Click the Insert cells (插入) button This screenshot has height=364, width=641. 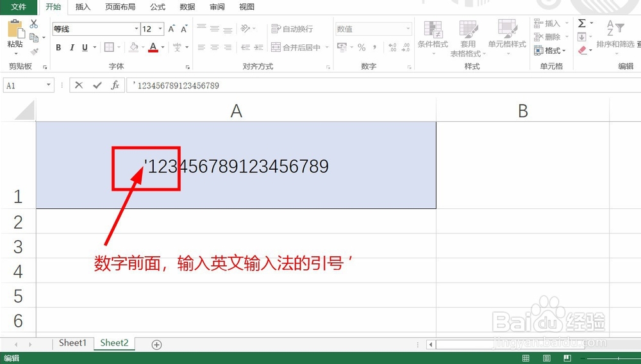(x=547, y=23)
